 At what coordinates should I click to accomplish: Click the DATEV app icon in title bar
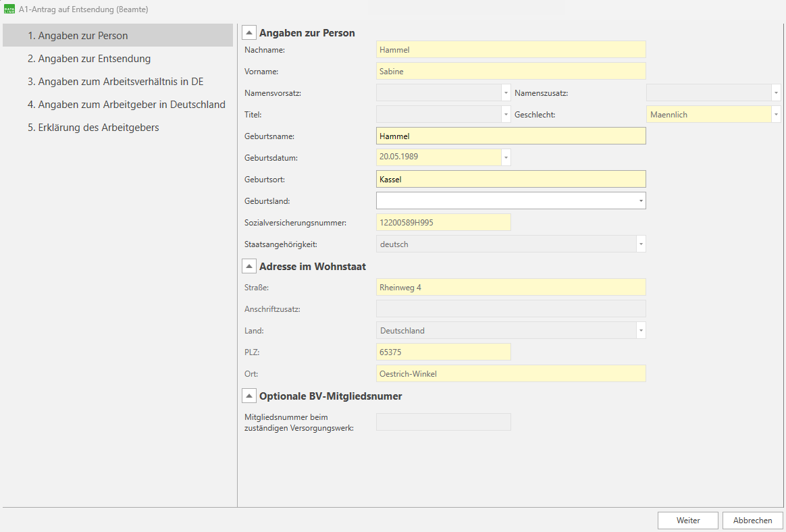[9, 9]
